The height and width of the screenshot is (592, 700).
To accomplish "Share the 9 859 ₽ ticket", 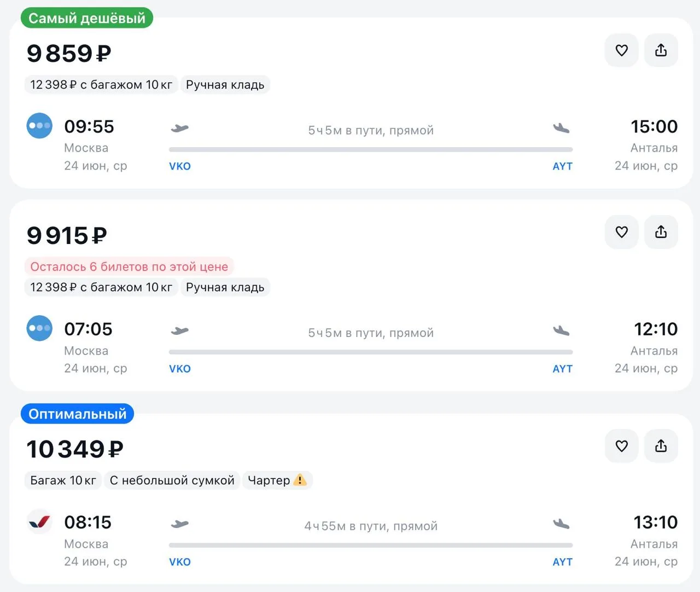I will point(661,50).
